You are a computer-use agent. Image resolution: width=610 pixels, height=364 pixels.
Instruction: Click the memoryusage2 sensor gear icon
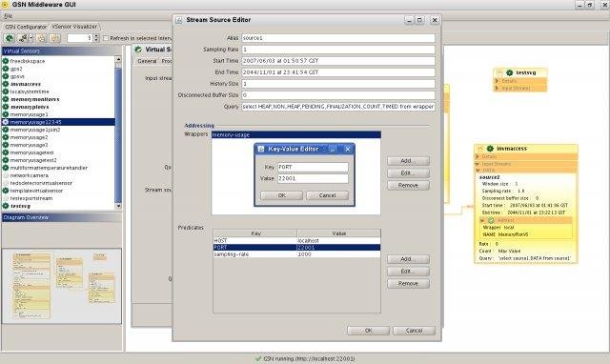(x=6, y=137)
